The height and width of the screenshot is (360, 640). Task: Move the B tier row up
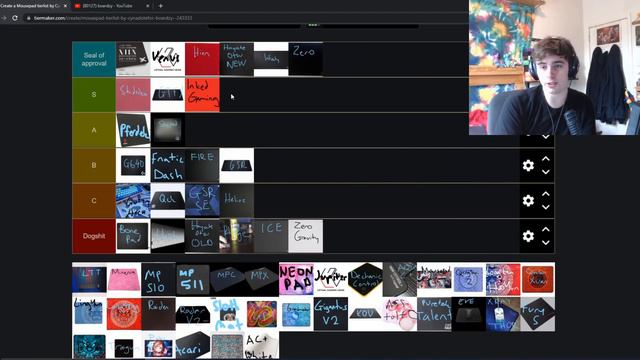click(x=546, y=159)
